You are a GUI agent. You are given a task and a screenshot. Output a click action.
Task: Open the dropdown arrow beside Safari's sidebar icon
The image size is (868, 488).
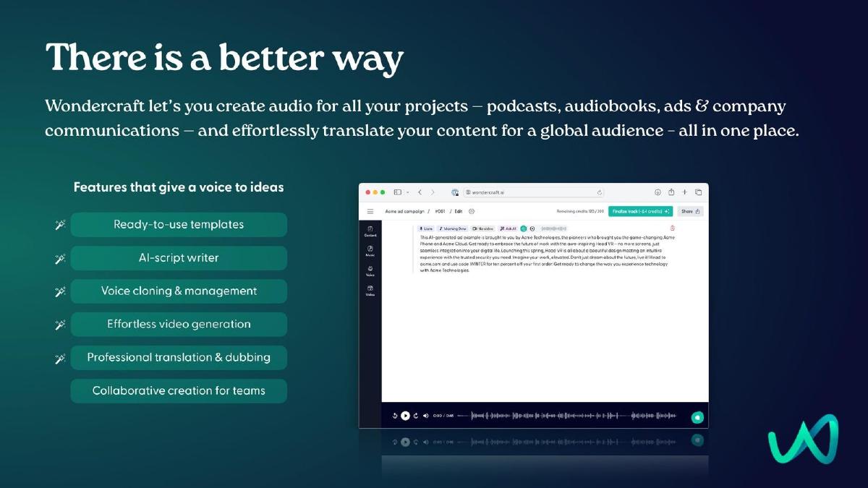(x=407, y=192)
